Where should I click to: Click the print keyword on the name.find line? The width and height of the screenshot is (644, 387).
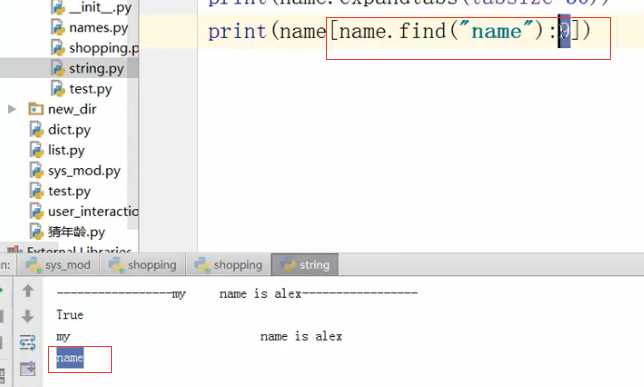point(237,32)
